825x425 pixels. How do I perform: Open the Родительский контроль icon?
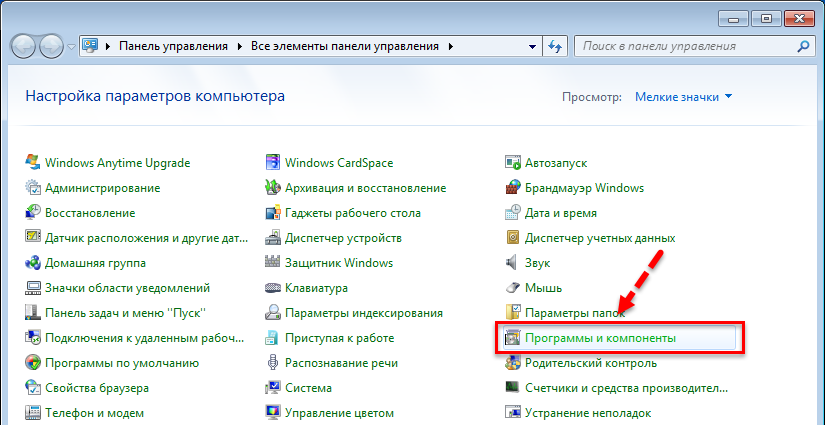click(513, 363)
